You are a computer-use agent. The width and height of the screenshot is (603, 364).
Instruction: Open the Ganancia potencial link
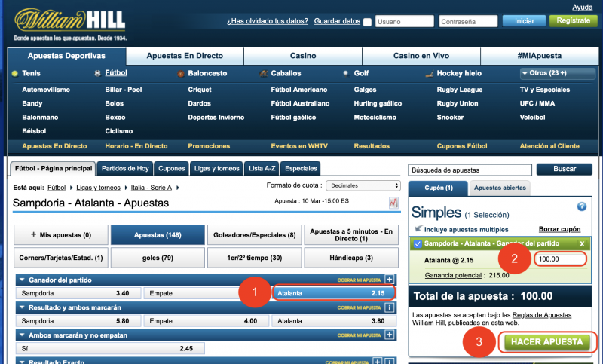(x=453, y=275)
